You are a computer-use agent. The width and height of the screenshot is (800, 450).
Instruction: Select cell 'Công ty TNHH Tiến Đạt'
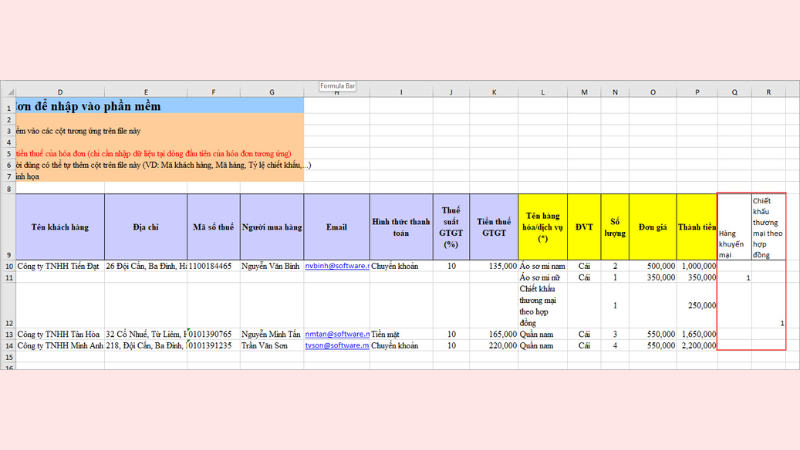pos(60,266)
